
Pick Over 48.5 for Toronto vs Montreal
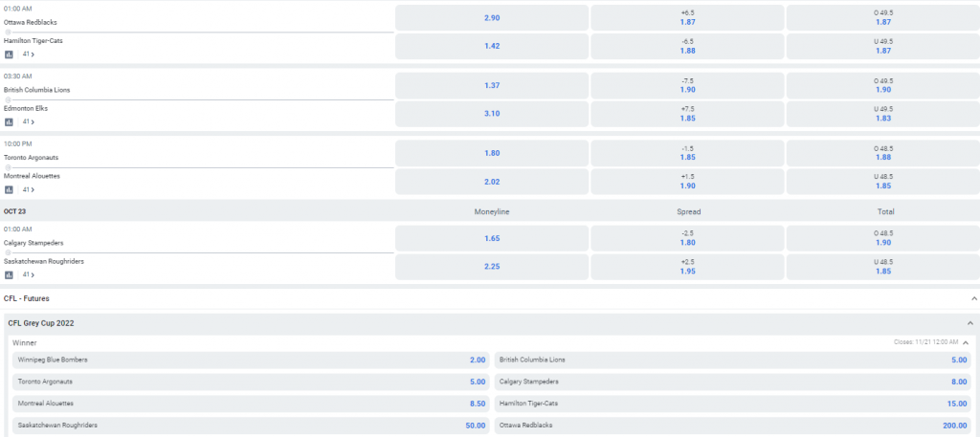point(883,153)
